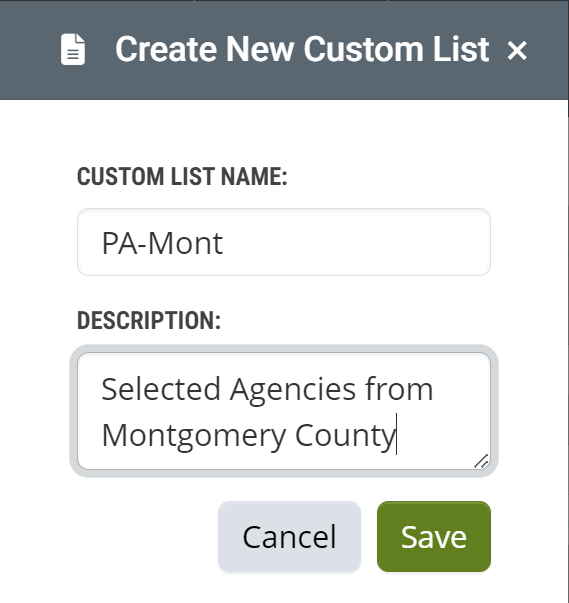Click the Create New Custom List title

click(x=302, y=49)
